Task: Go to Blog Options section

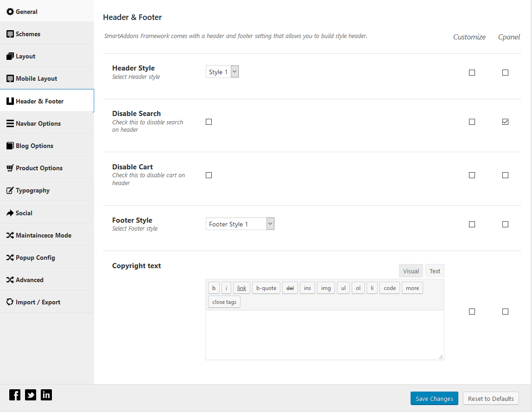Action: click(47, 146)
